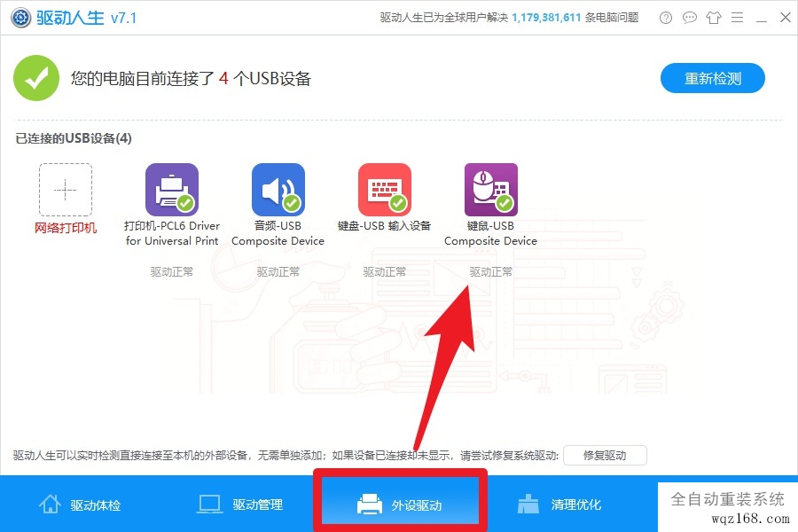Switch to the 驱动体检 tab
This screenshot has width=798, height=532.
coord(81,505)
